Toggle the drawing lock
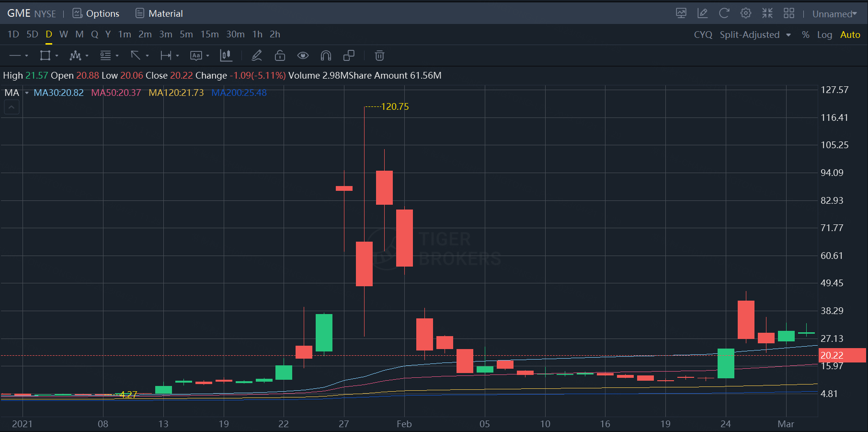868x432 pixels. [280, 56]
